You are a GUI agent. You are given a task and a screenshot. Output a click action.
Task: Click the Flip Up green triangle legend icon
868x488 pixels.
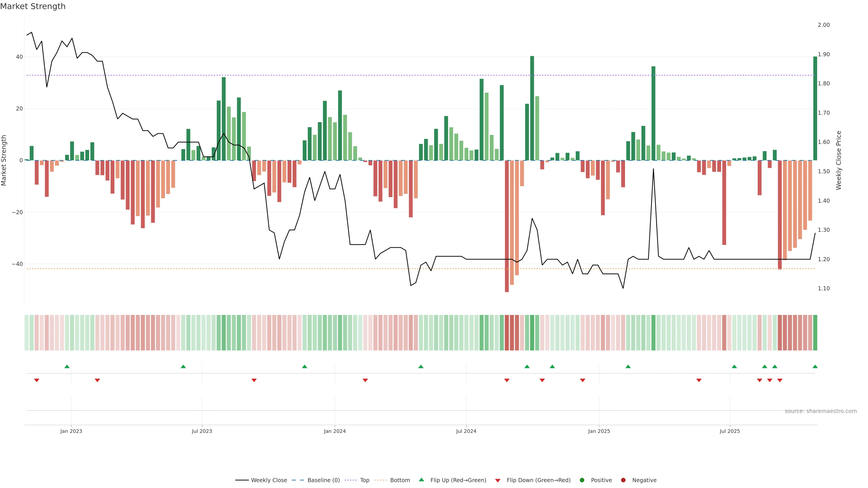pos(421,480)
